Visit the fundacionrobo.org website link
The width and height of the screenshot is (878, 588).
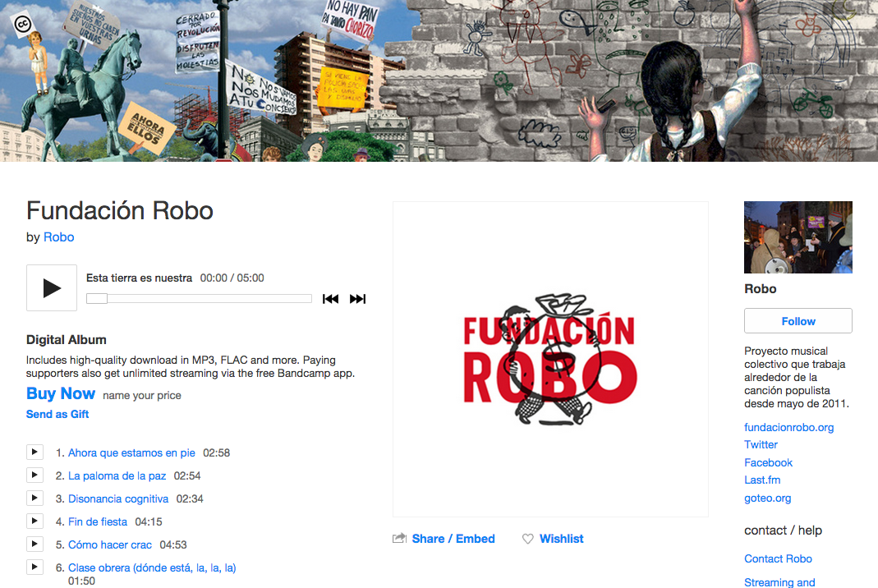pyautogui.click(x=789, y=427)
